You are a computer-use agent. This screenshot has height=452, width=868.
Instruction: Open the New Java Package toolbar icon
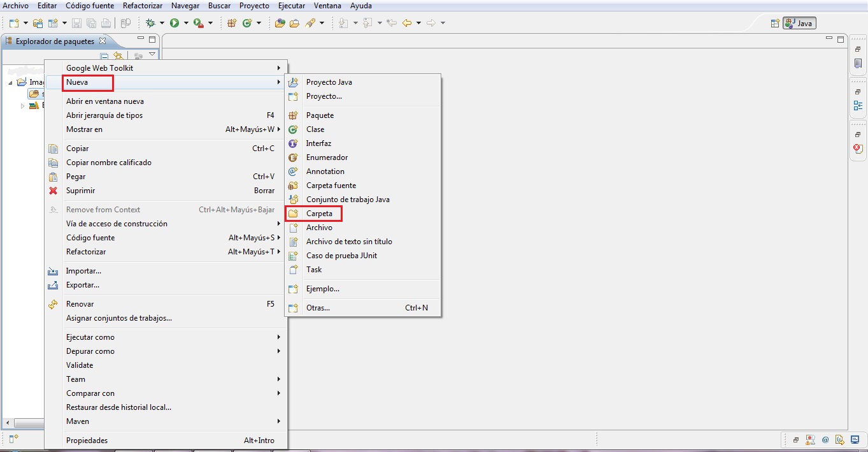click(232, 24)
